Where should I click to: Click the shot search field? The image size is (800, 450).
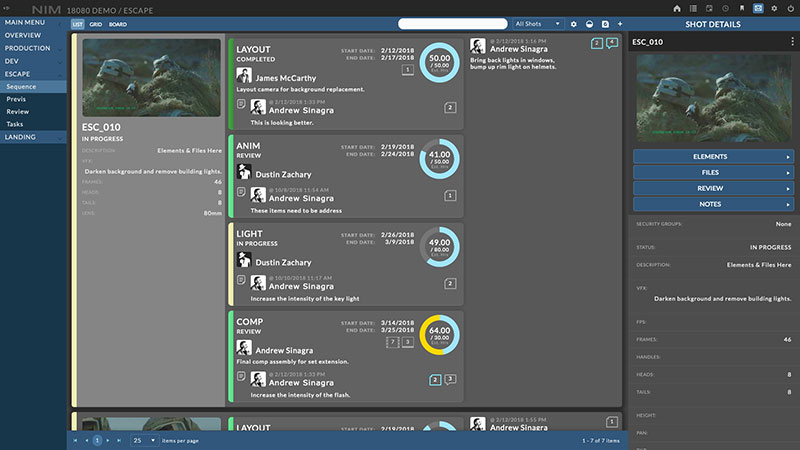tap(453, 24)
